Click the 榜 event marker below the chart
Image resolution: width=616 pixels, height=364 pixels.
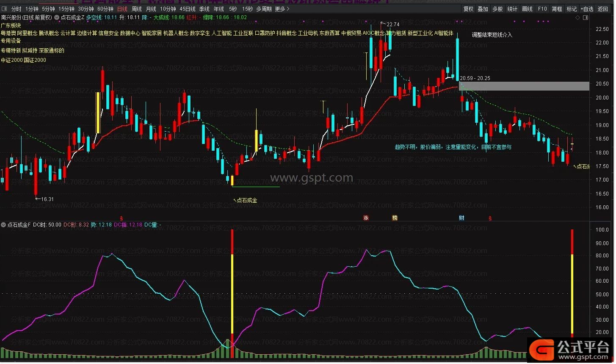click(395, 218)
